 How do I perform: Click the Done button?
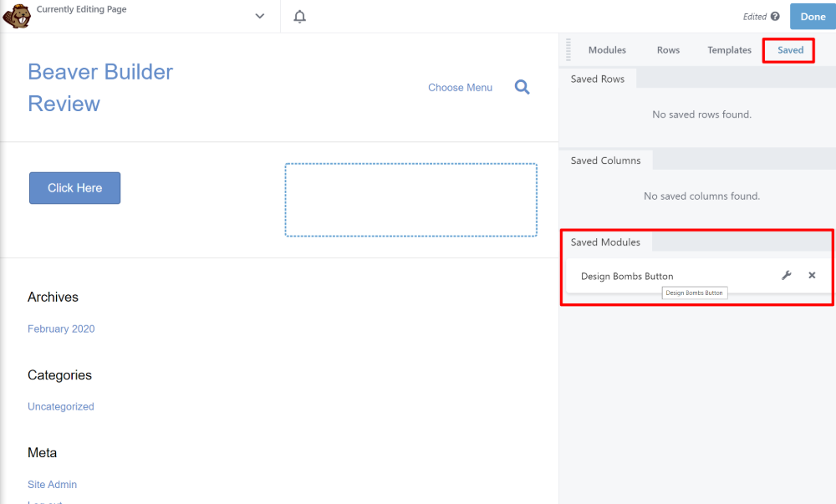[813, 17]
